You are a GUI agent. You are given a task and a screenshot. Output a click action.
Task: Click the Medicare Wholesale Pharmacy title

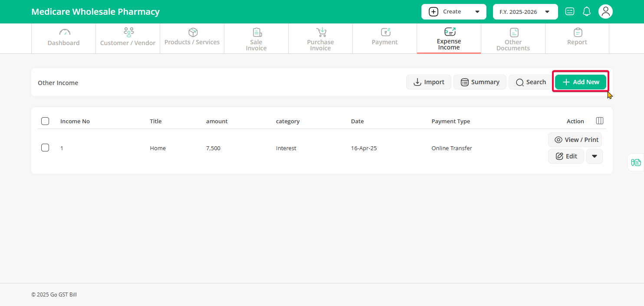[x=95, y=12]
